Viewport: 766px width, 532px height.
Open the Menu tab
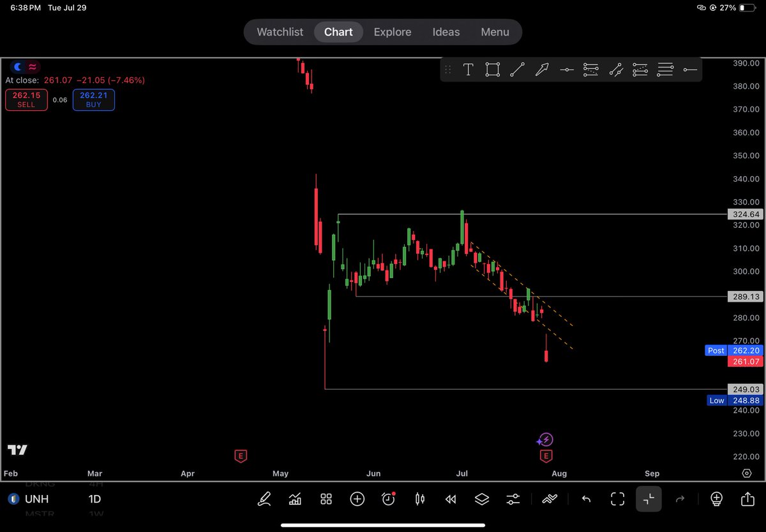[495, 32]
